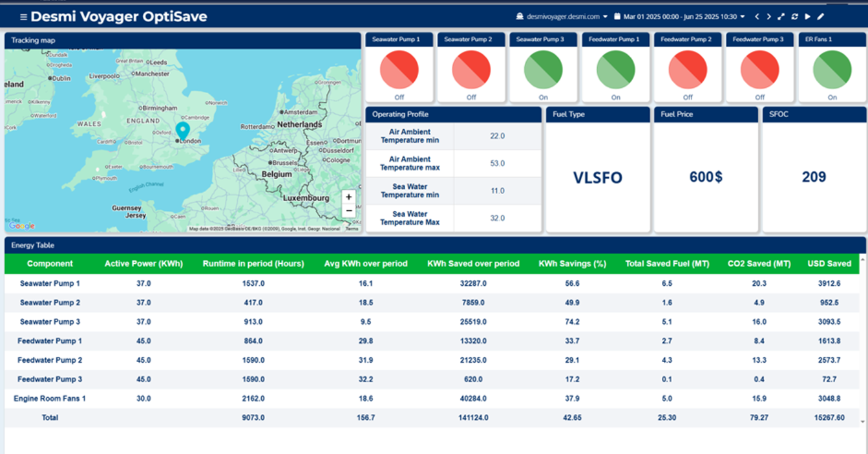Refresh the dashboard data
Image resolution: width=868 pixels, height=454 pixels.
pyautogui.click(x=794, y=17)
